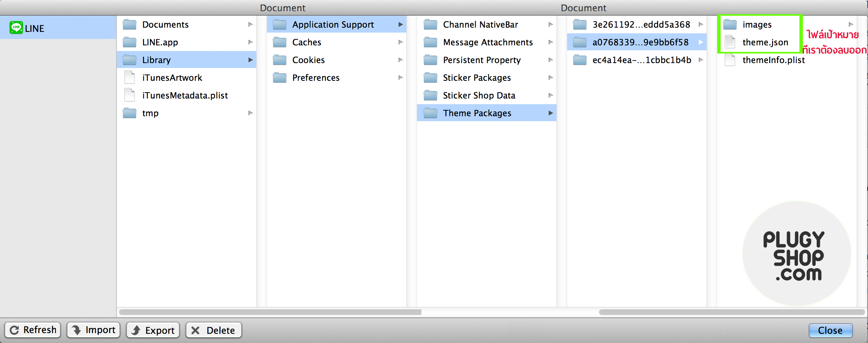
Task: Select the theme.json file name
Action: pos(765,42)
